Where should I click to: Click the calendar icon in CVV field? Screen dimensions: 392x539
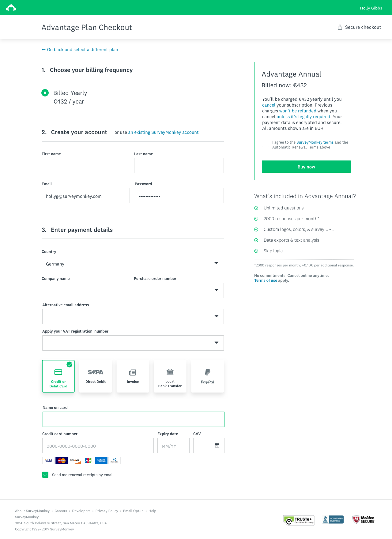pyautogui.click(x=217, y=445)
